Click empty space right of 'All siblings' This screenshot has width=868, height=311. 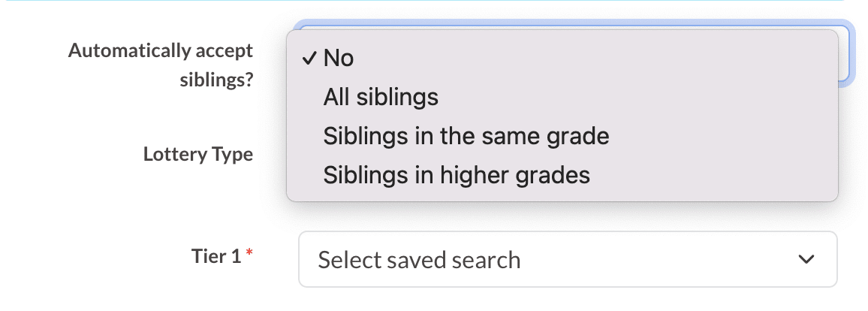click(638, 97)
